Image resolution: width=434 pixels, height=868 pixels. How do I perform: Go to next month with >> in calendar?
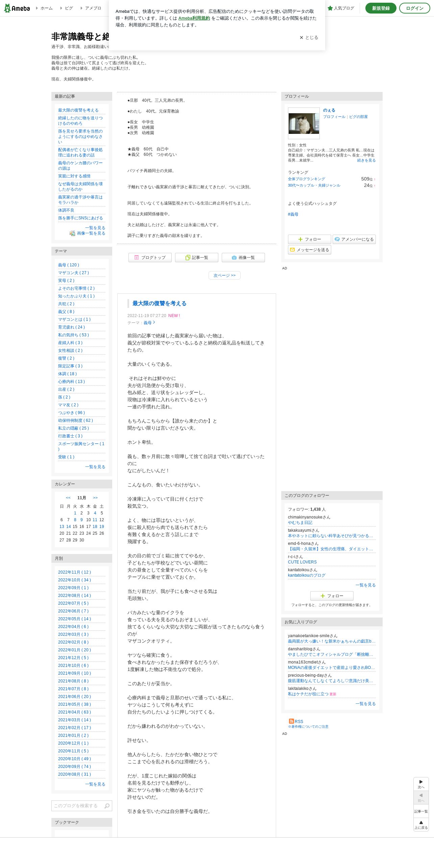coord(95,498)
